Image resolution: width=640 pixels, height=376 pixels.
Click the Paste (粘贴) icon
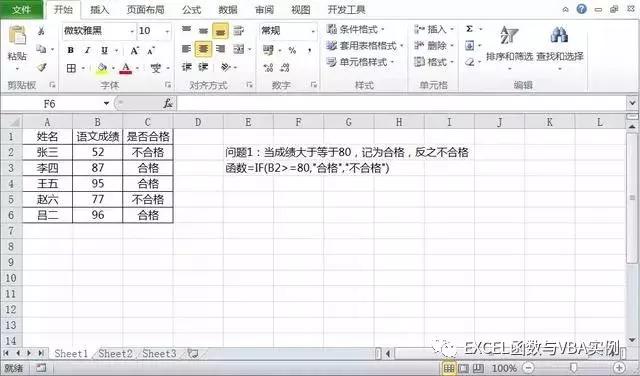point(17,36)
